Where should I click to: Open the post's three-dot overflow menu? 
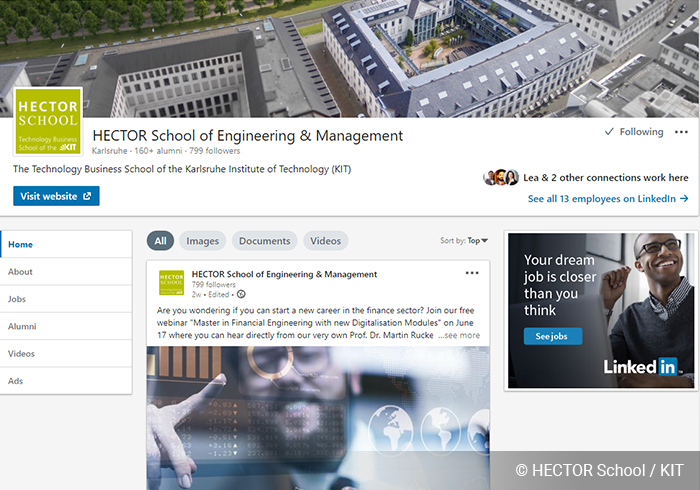472,273
